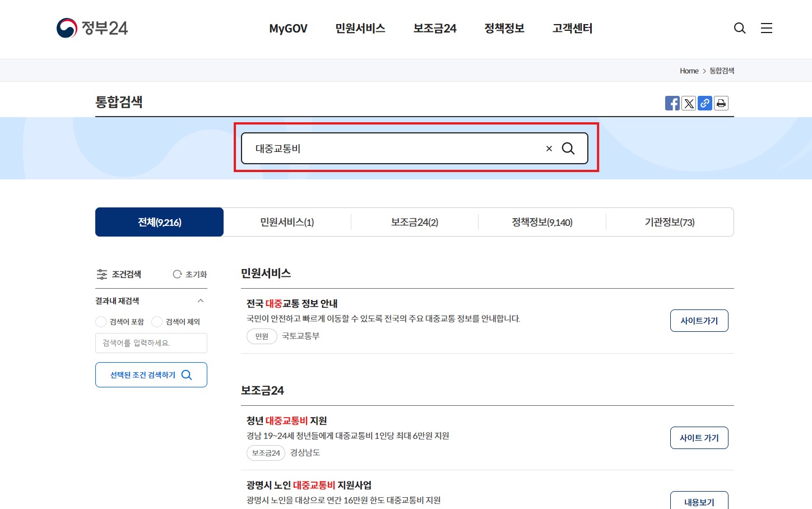
Task: Print the page using printer icon
Action: tap(721, 103)
